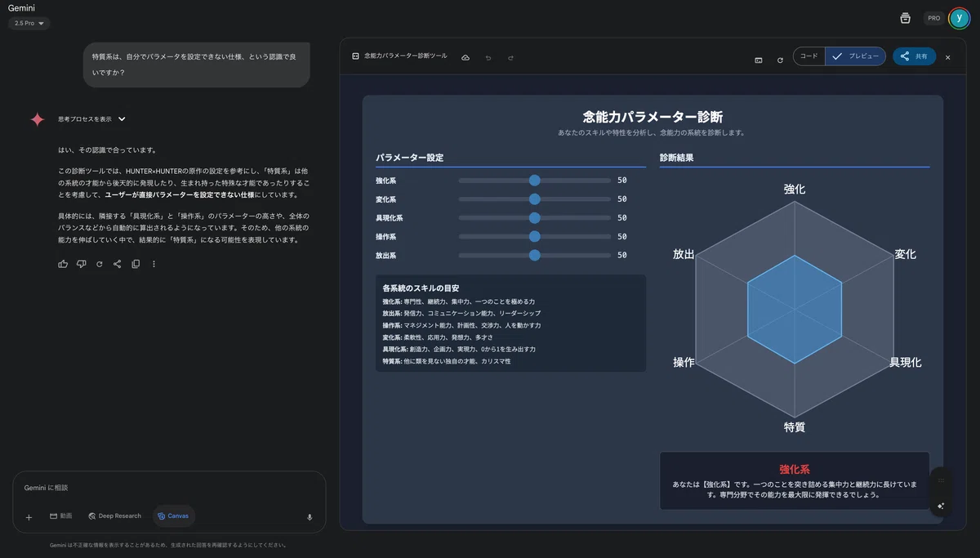Click the sparkle icon at canvas bottom-right
980x558 pixels.
pos(941,506)
